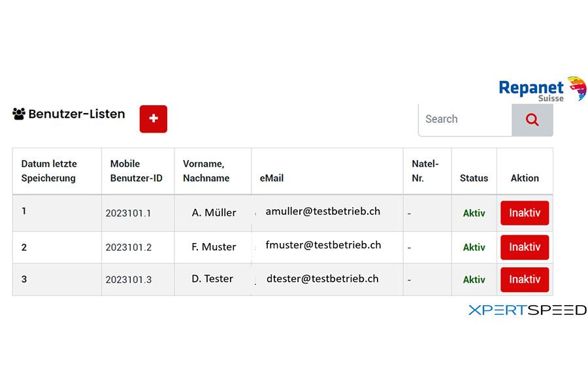Click the Vorname, Nachname column header

click(x=206, y=171)
